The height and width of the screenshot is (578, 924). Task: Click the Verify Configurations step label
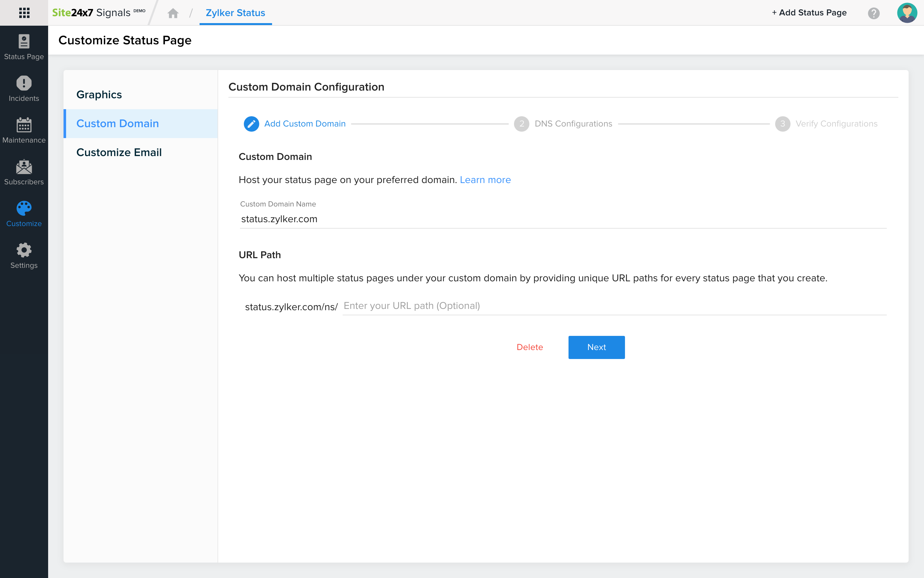pos(836,124)
